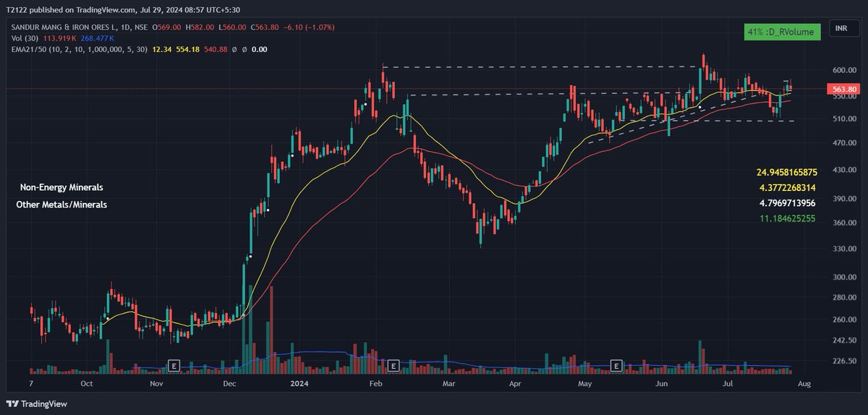Click the 330.00 price axis label
The height and width of the screenshot is (415, 868).
coord(844,249)
